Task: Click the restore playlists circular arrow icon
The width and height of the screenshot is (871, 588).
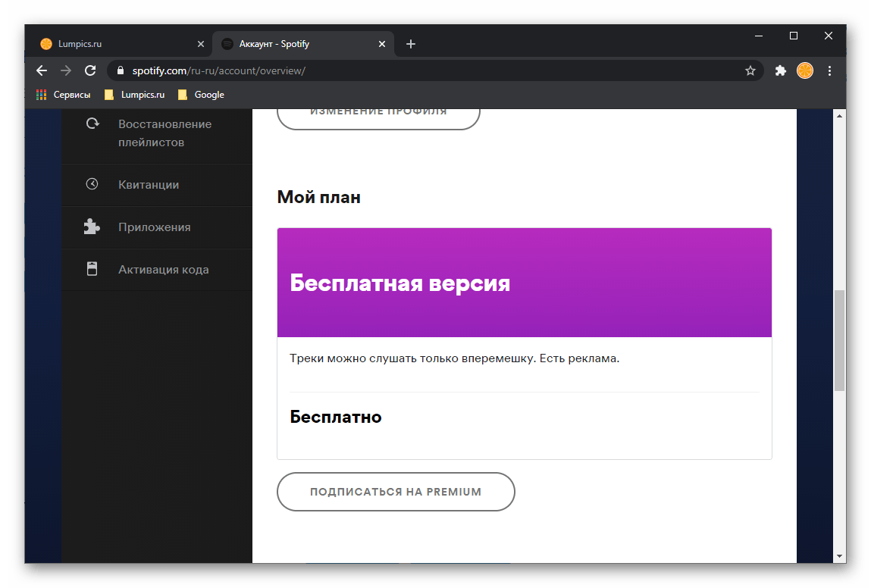Action: 92,124
